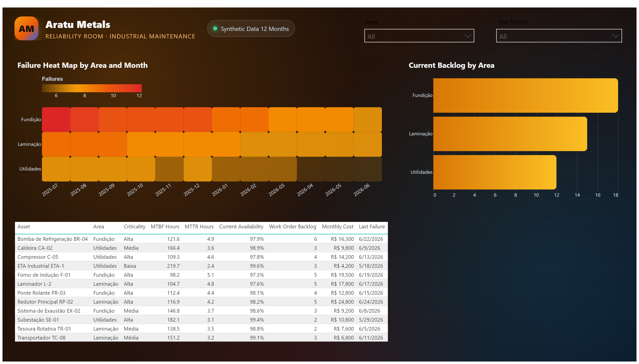Click the green Synthetic Data status dot

215,28
